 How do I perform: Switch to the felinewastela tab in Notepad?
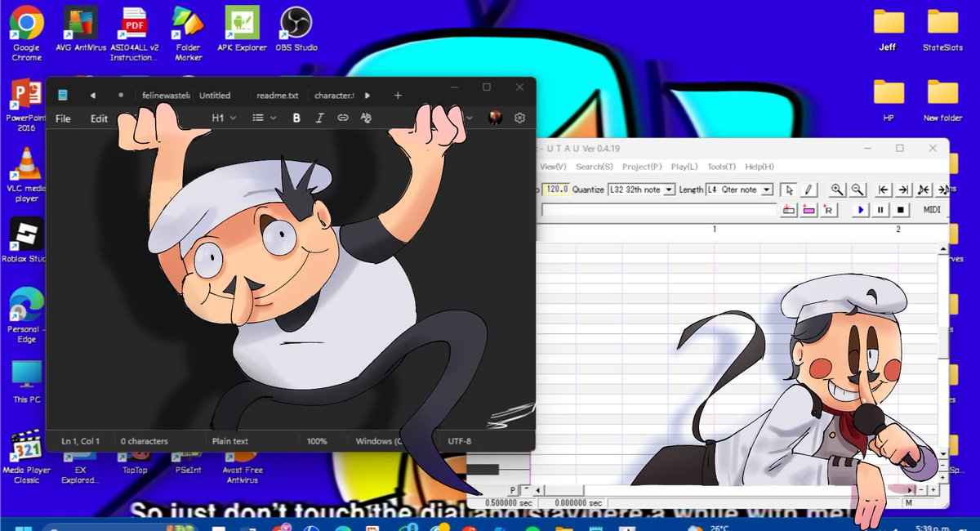pyautogui.click(x=166, y=96)
